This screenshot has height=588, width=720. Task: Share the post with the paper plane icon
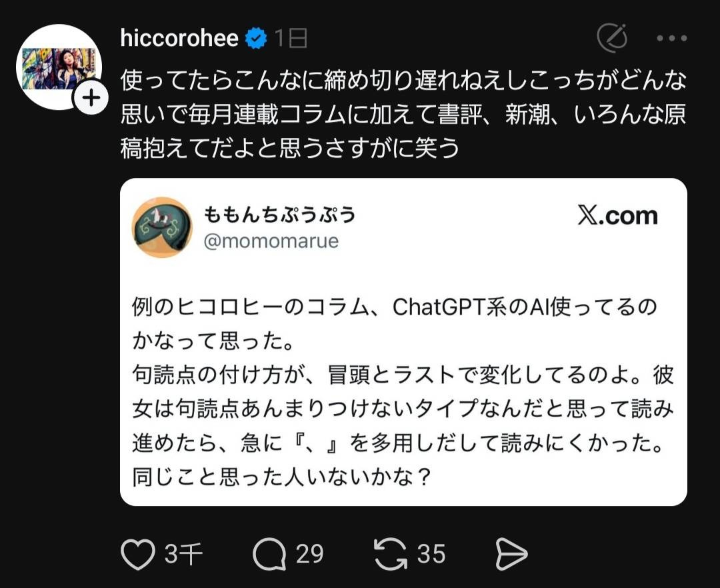(511, 554)
